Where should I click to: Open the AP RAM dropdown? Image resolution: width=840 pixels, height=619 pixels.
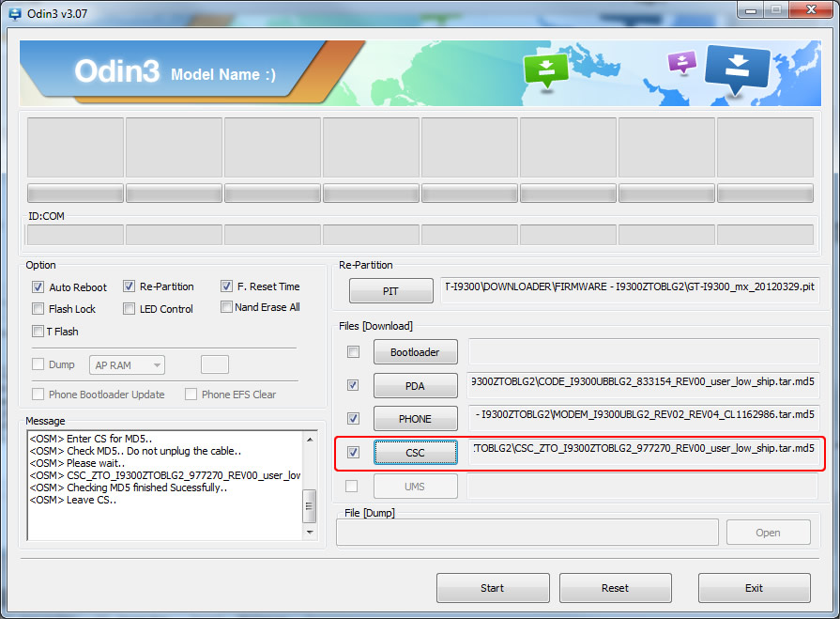pyautogui.click(x=127, y=365)
